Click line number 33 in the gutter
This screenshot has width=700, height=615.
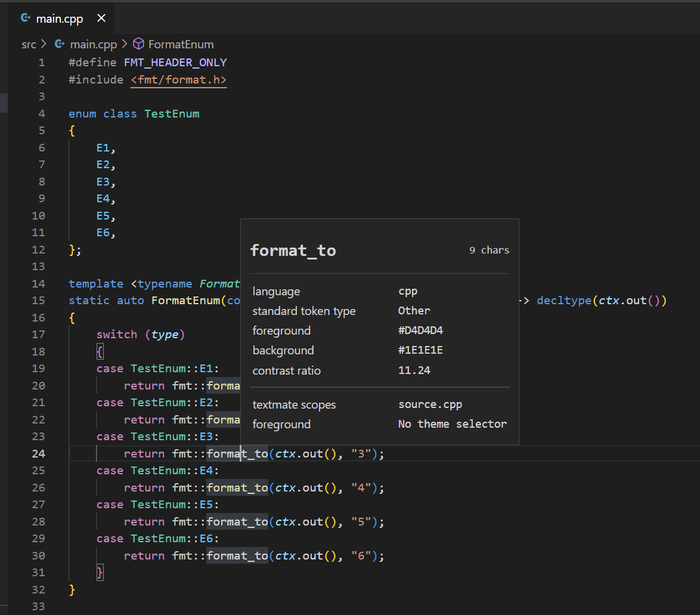point(38,607)
